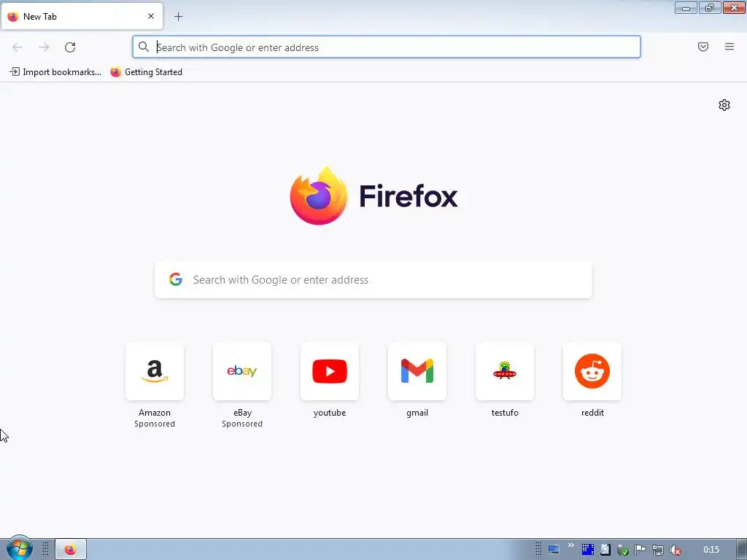Viewport: 747px width, 560px height.
Task: Click the taskbar clock showing 0:15
Action: (x=711, y=550)
